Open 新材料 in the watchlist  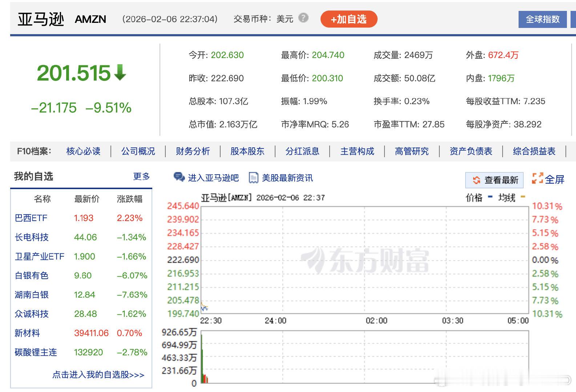pyautogui.click(x=27, y=333)
